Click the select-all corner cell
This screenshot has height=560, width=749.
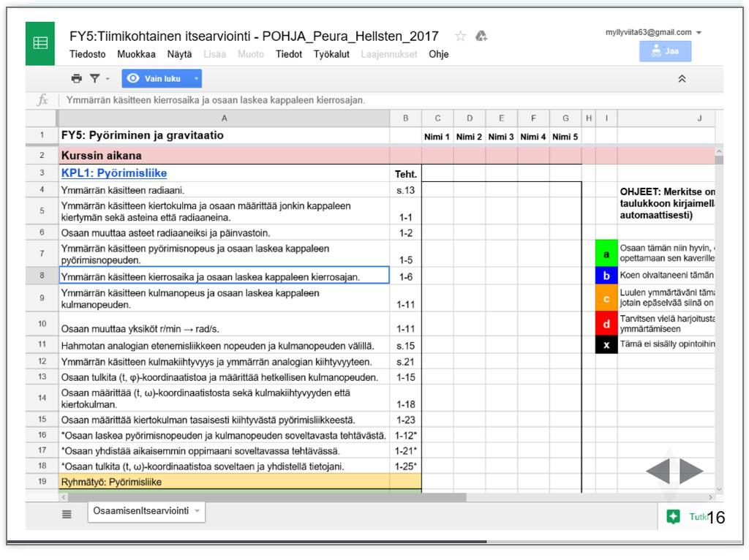point(42,118)
